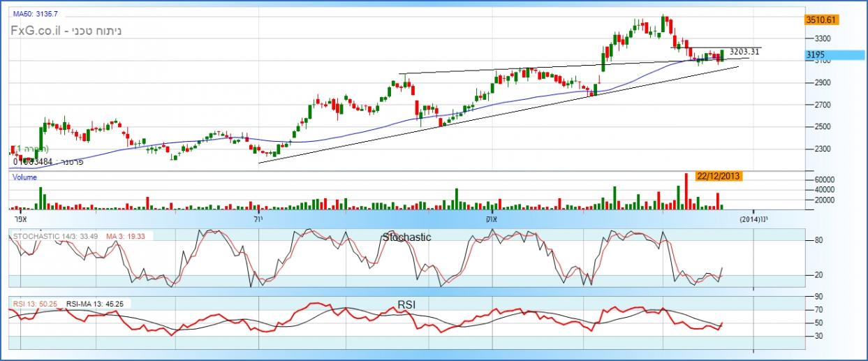Screen dimensions: 868x361
Task: Click the orange 3510.61 price tag
Action: click(x=821, y=20)
